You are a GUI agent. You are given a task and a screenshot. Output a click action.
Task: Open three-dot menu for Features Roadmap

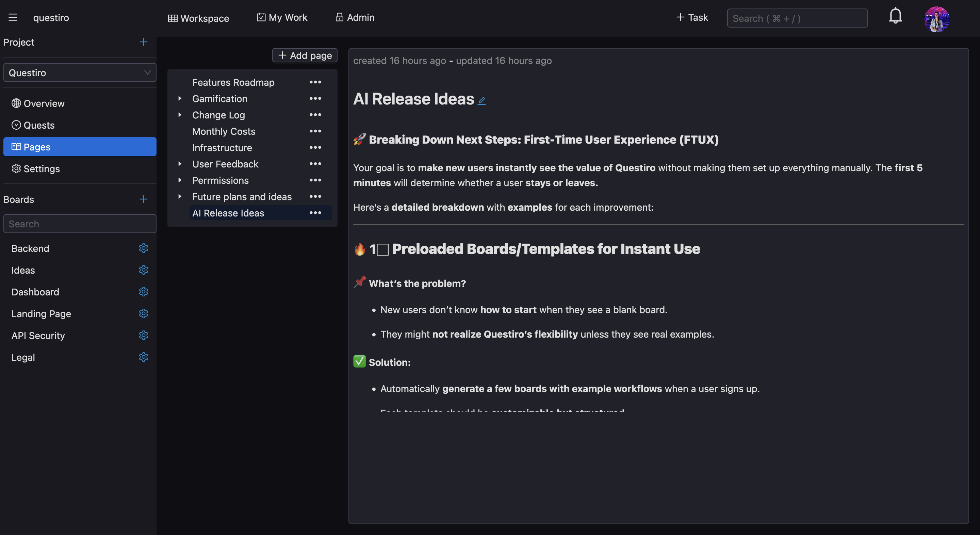pyautogui.click(x=315, y=82)
